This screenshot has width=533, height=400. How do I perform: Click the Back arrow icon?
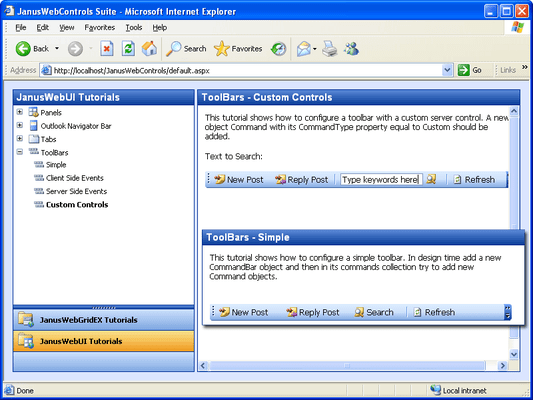23,49
